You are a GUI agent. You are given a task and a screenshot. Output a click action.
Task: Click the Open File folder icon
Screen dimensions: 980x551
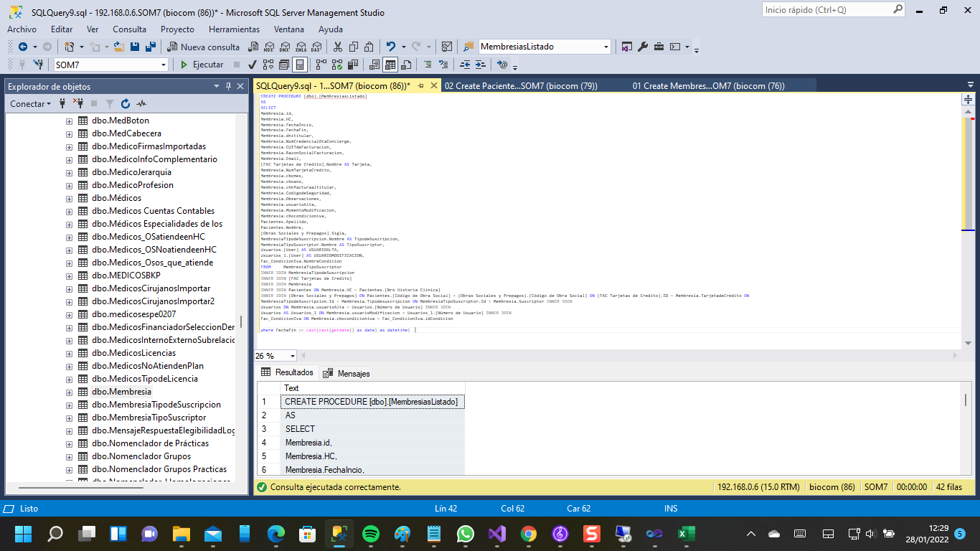click(119, 47)
